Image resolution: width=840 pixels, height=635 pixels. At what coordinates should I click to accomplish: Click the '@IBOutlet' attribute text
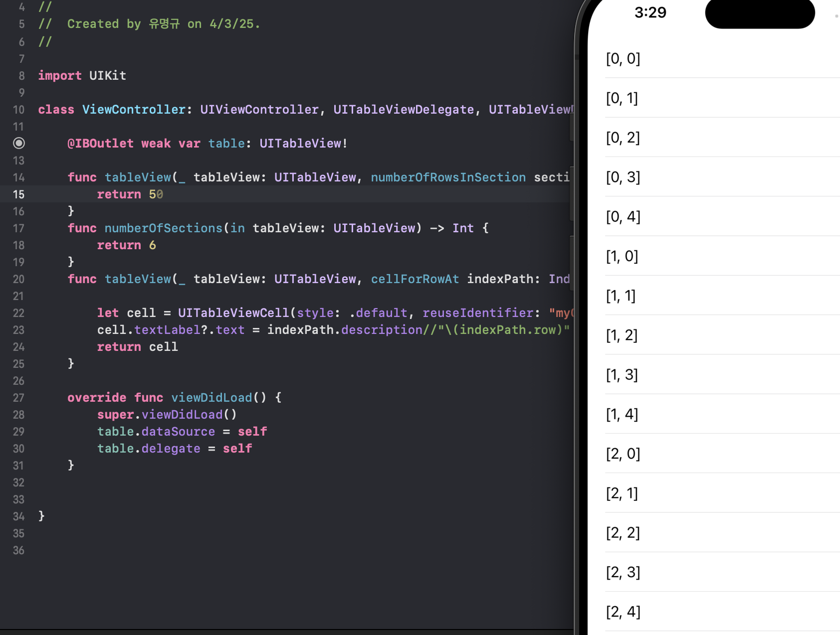tap(101, 144)
